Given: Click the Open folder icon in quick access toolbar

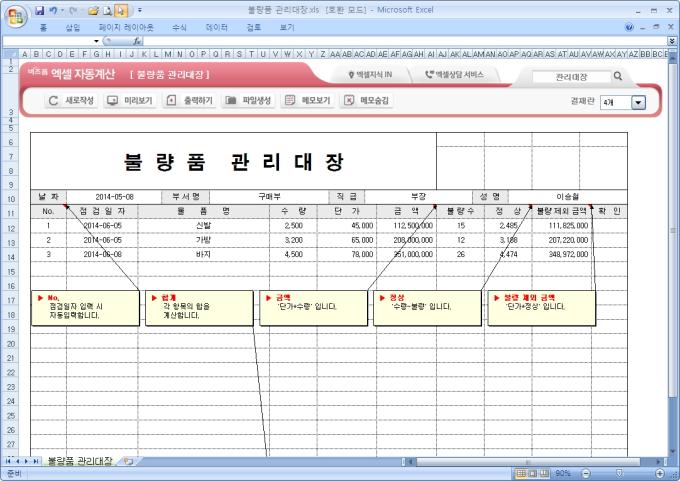Looking at the screenshot, I should coord(93,10).
